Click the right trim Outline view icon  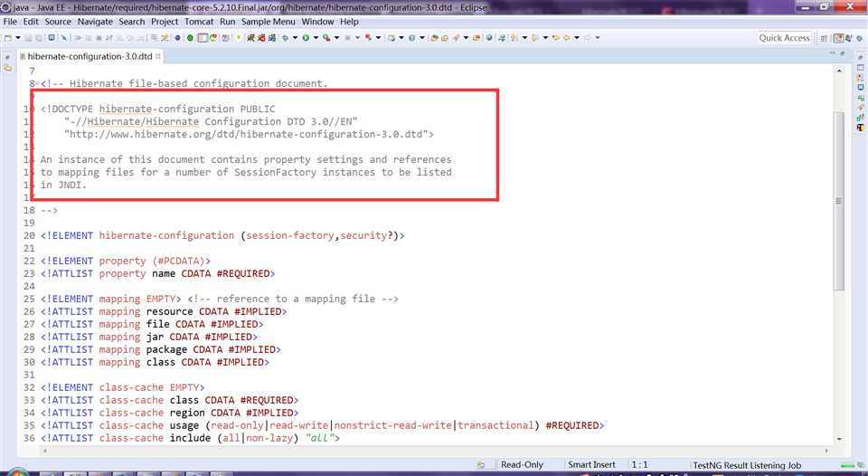click(x=860, y=67)
